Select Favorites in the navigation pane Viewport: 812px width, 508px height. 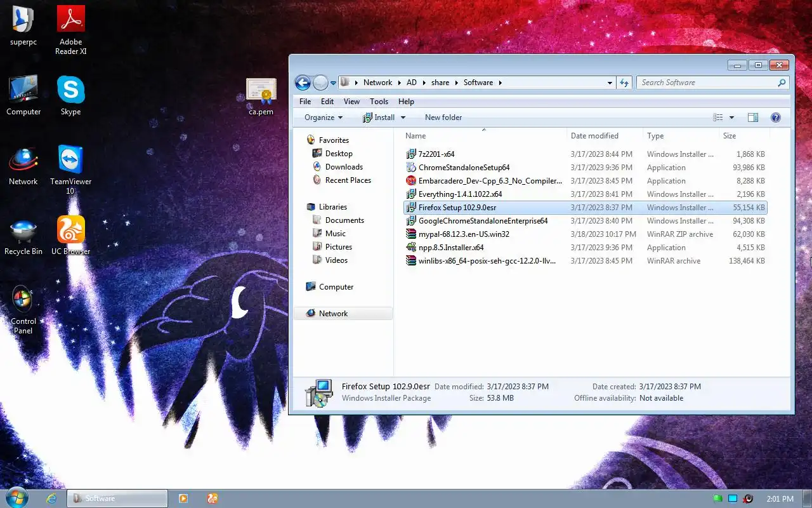coord(334,140)
